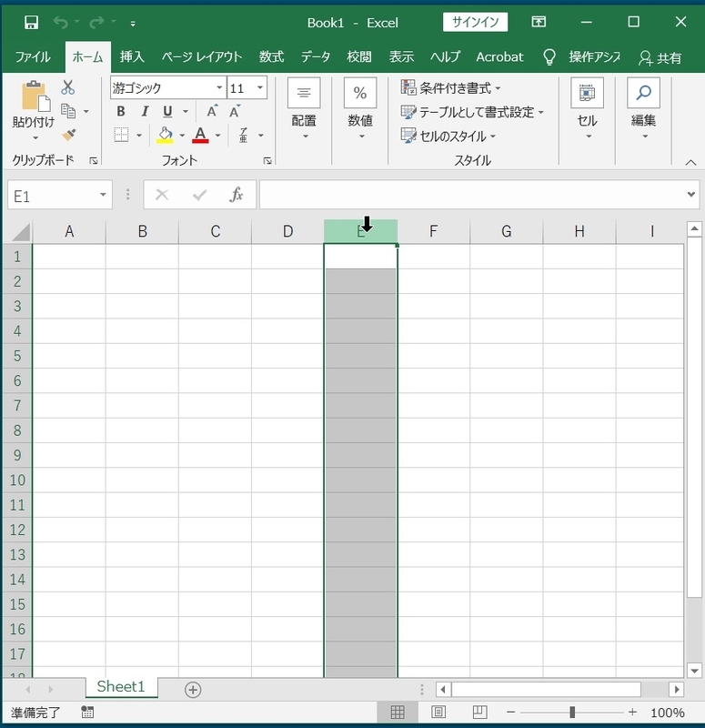Toggle italic formatting
Viewport: 705px width, 728px height.
pos(145,111)
